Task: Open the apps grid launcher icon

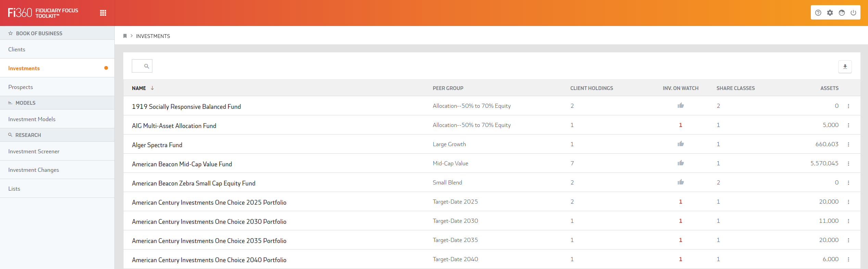Action: pos(103,13)
